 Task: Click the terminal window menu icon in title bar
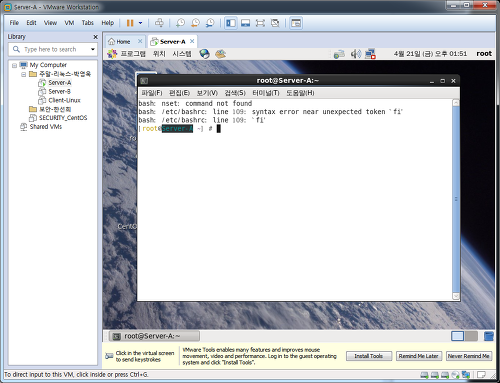tap(144, 81)
